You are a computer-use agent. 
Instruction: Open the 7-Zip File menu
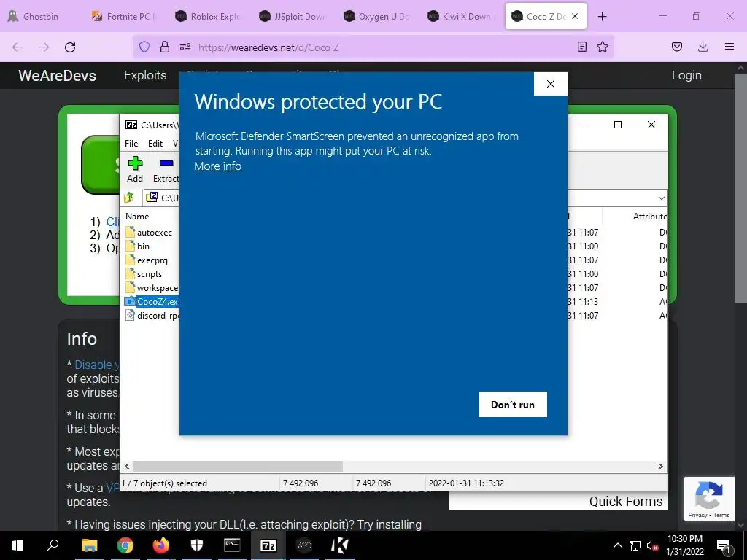coord(131,144)
